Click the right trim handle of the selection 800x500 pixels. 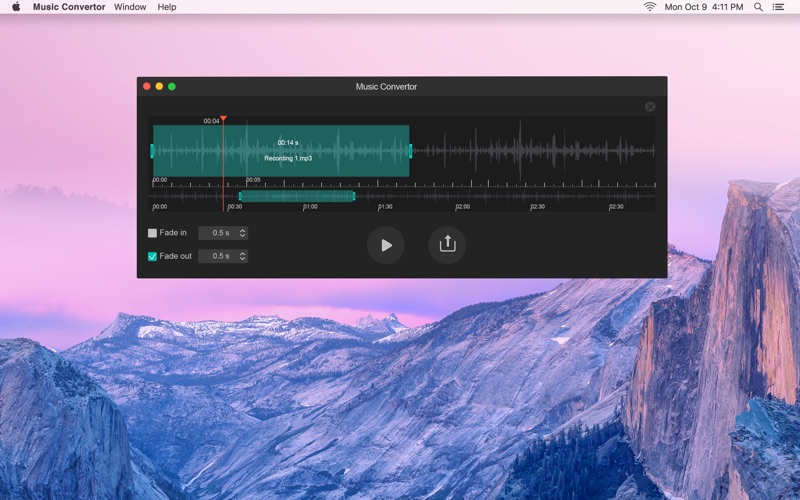[411, 151]
